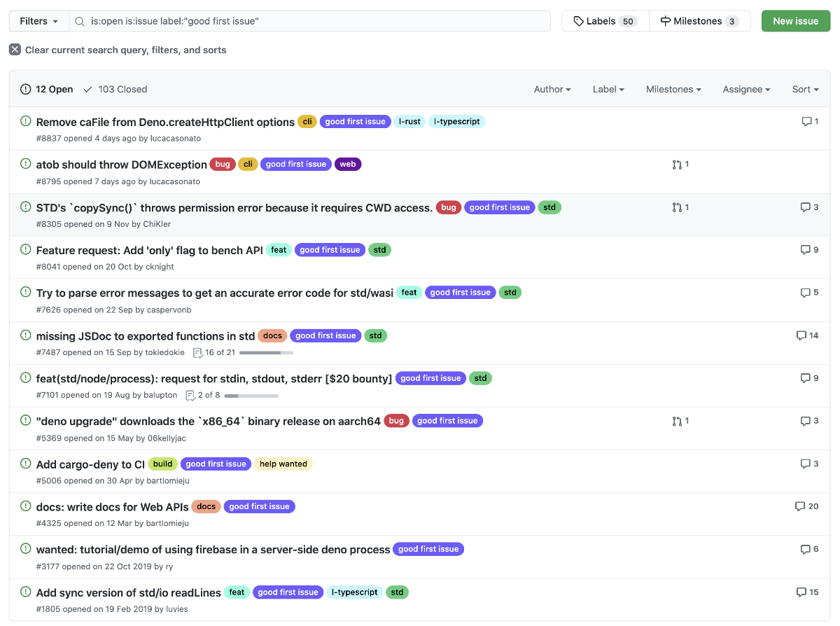This screenshot has height=626, width=840.
Task: Click open icon beside firebase tutorial issue
Action: point(26,549)
